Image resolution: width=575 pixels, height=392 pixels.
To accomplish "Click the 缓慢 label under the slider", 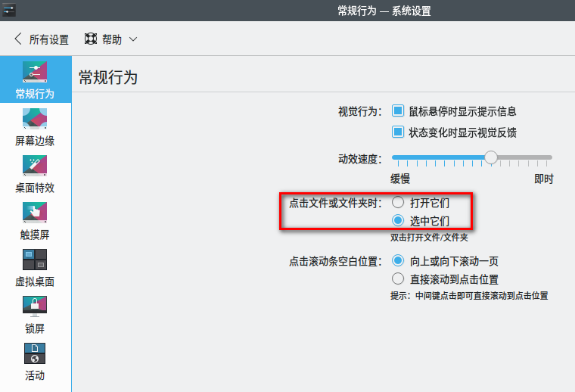I will [x=400, y=179].
